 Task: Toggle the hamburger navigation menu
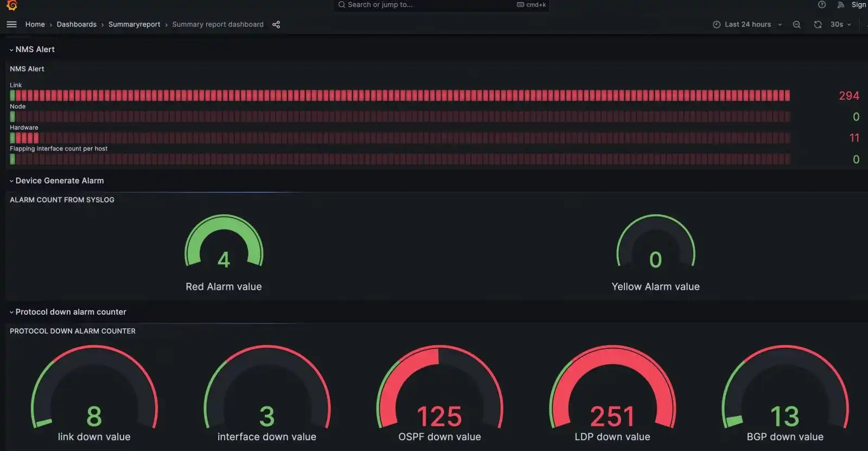[x=11, y=24]
